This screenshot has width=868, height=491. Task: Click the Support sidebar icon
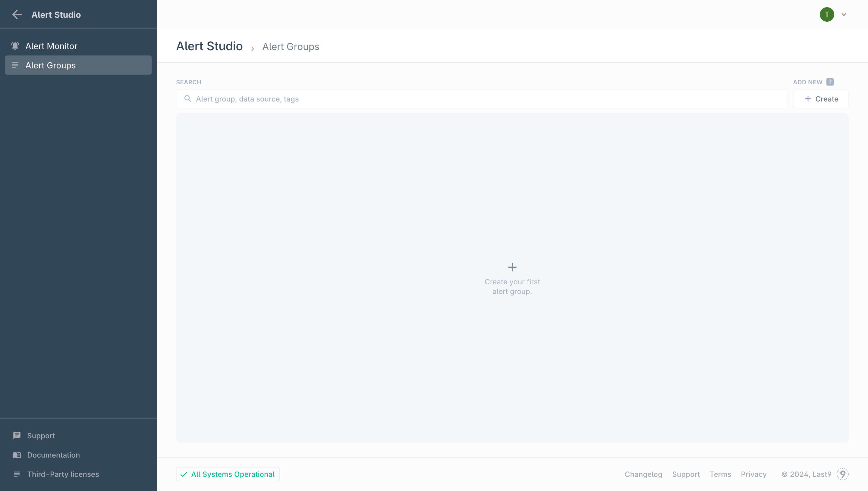[x=16, y=436]
